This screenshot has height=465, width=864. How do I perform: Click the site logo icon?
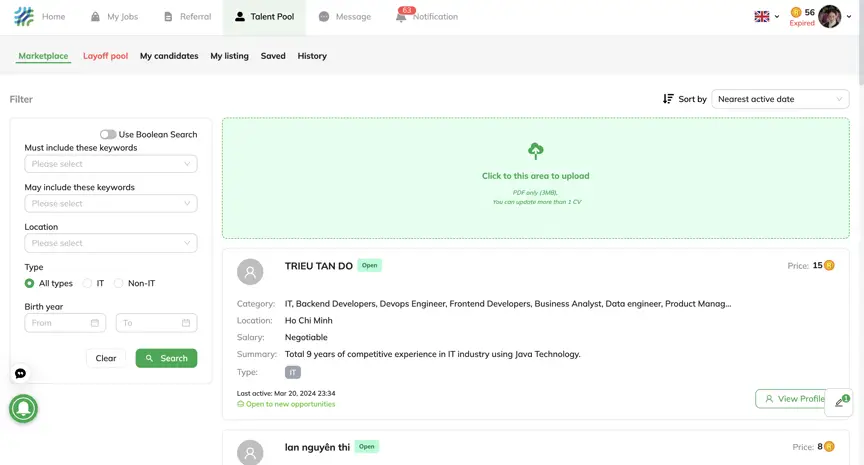click(x=24, y=17)
